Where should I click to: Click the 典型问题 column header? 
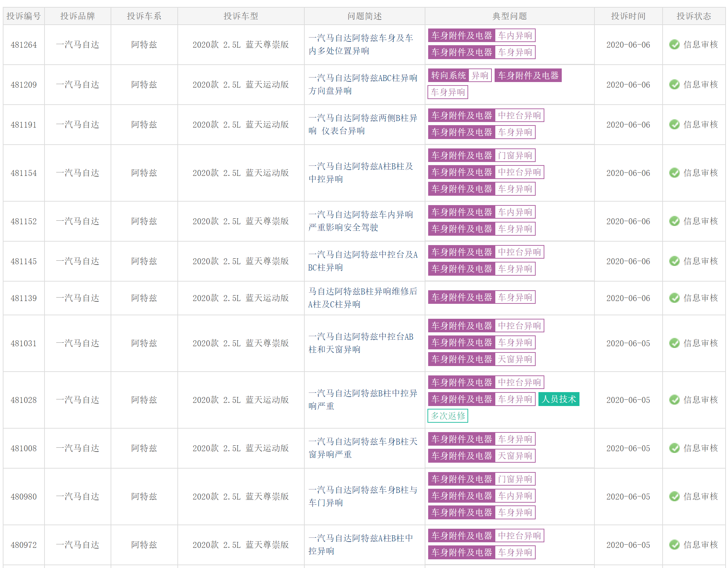(510, 16)
